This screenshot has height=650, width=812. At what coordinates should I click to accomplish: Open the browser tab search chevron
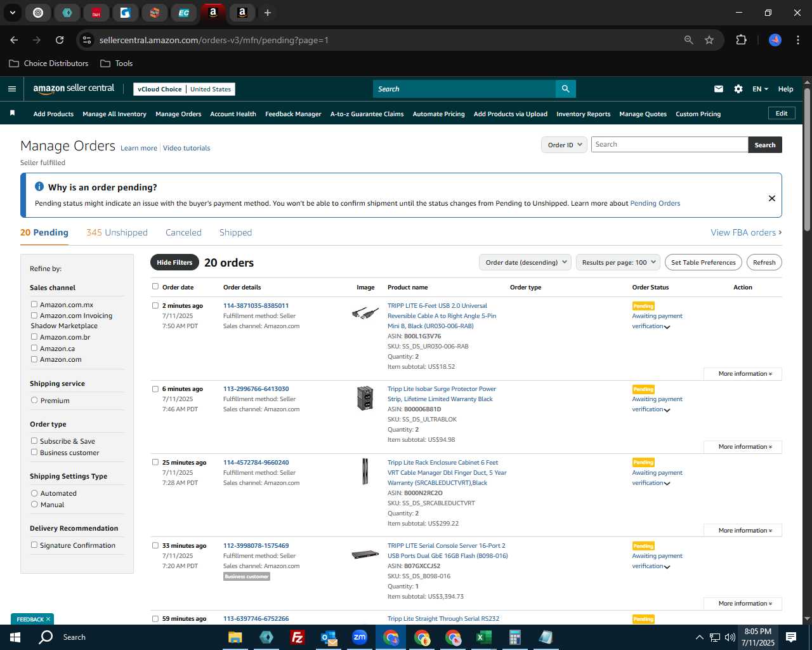click(12, 13)
